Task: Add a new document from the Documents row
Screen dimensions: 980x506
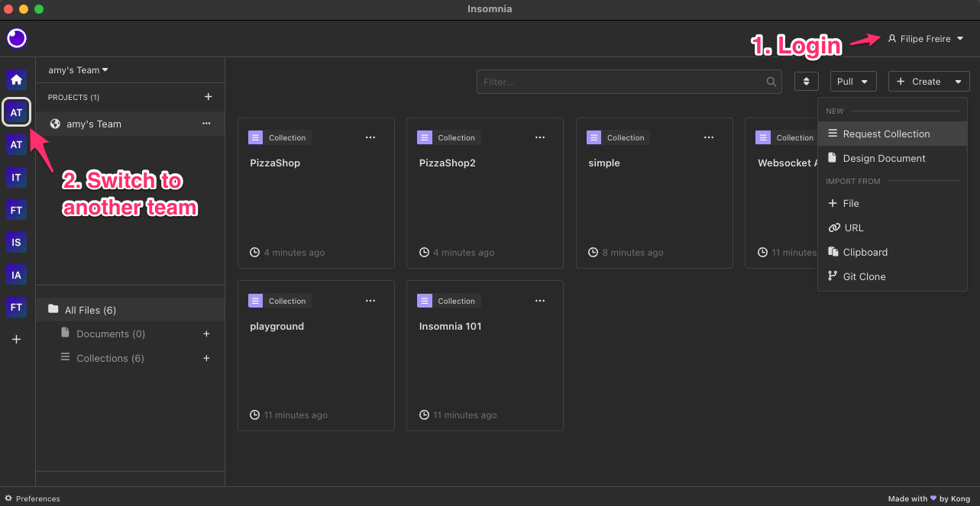Action: point(206,334)
